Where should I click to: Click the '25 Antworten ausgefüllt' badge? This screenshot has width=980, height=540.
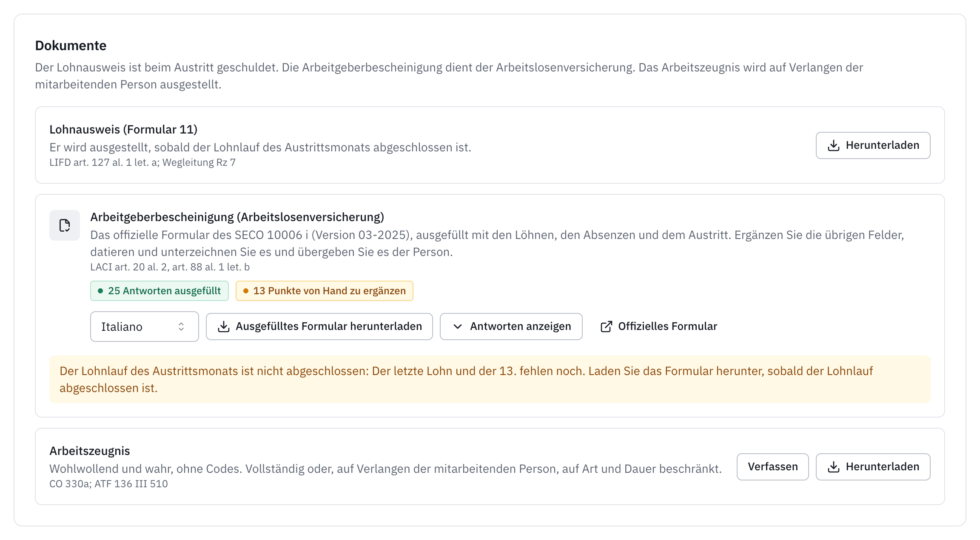(160, 291)
